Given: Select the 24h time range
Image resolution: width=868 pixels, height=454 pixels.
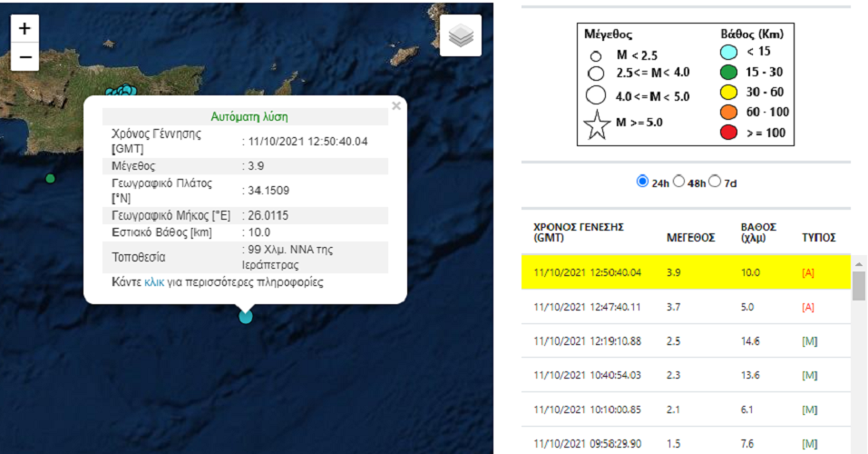Looking at the screenshot, I should (643, 182).
